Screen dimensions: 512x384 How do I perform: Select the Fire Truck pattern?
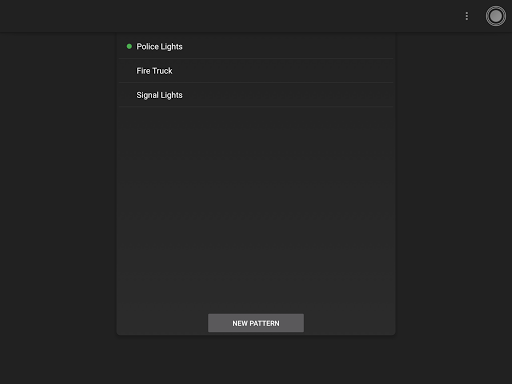[256, 71]
